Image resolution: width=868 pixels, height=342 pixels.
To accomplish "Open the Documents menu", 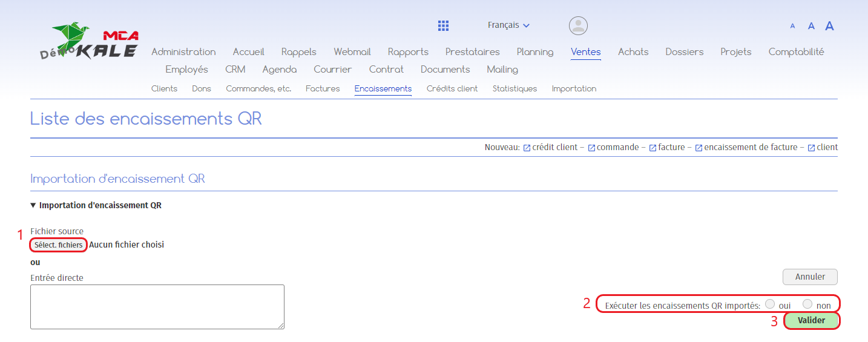I will pos(446,70).
